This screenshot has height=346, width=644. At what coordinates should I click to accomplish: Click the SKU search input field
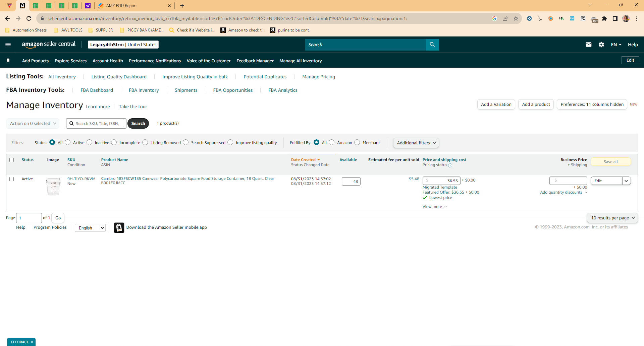click(96, 123)
